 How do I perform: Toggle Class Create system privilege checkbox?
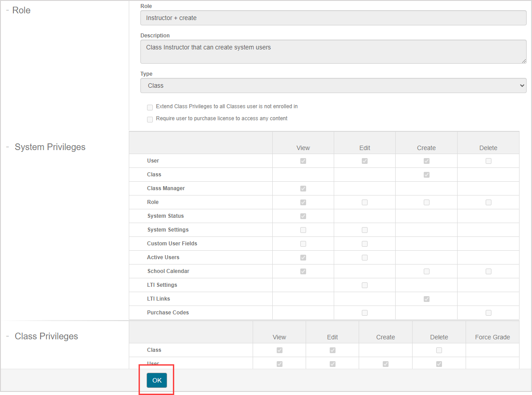point(426,175)
